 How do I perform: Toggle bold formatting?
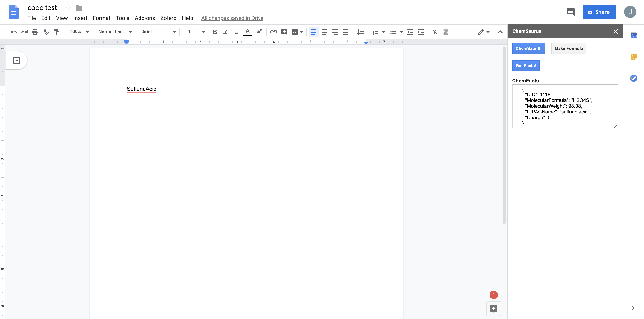[x=214, y=32]
